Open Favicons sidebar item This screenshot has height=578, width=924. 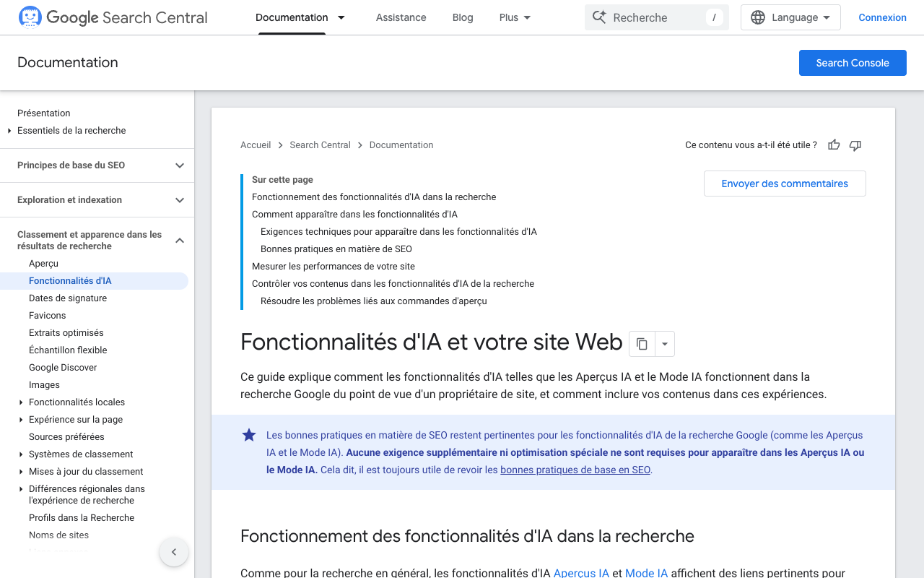tap(47, 316)
